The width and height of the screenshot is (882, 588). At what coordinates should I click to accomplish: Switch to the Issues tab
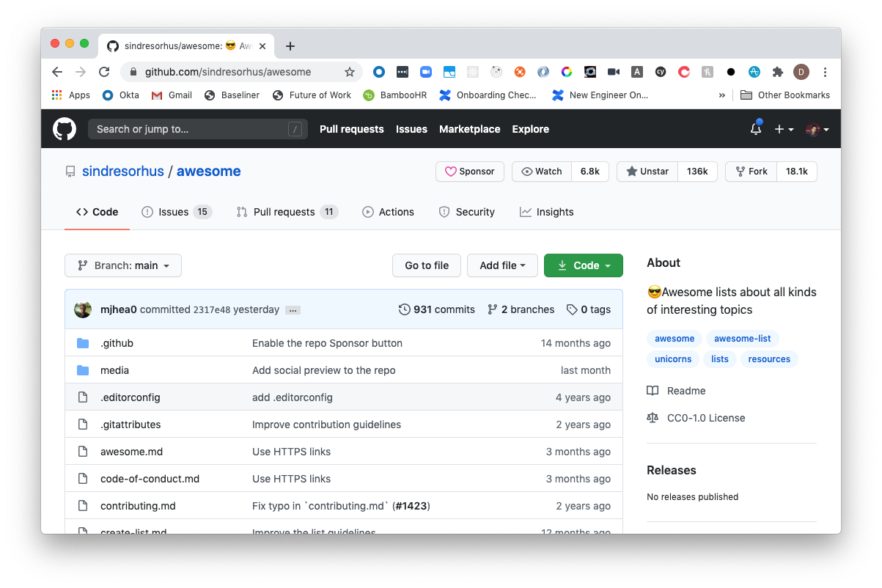coord(177,212)
